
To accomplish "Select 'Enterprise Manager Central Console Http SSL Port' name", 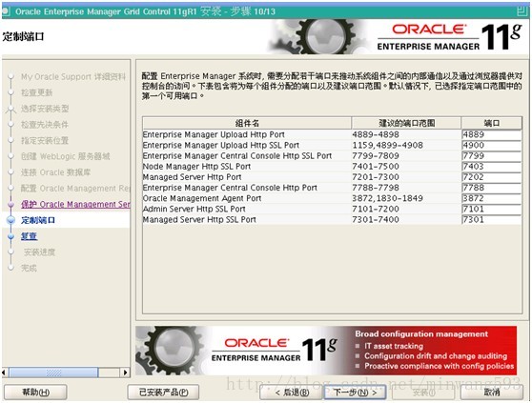I will 237,156.
